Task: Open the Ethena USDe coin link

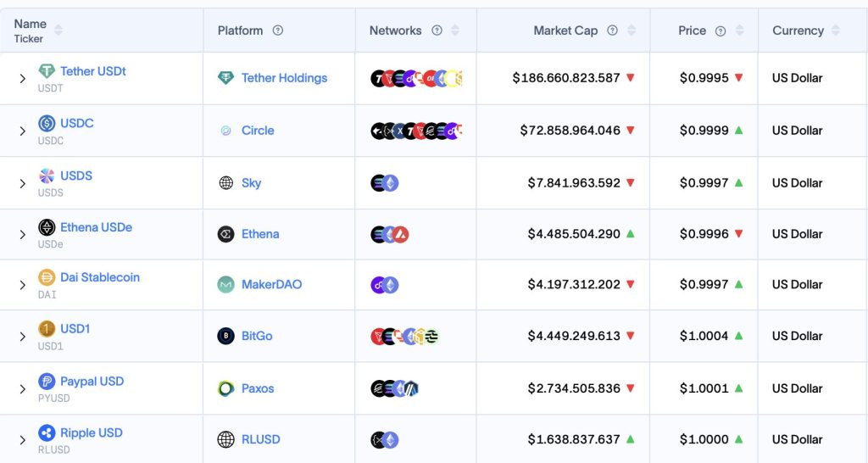Action: point(97,227)
